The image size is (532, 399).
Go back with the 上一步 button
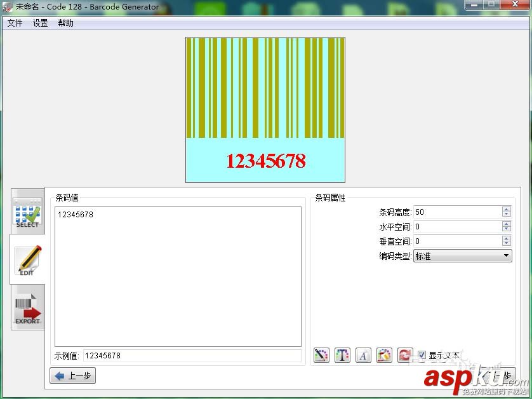click(x=72, y=375)
